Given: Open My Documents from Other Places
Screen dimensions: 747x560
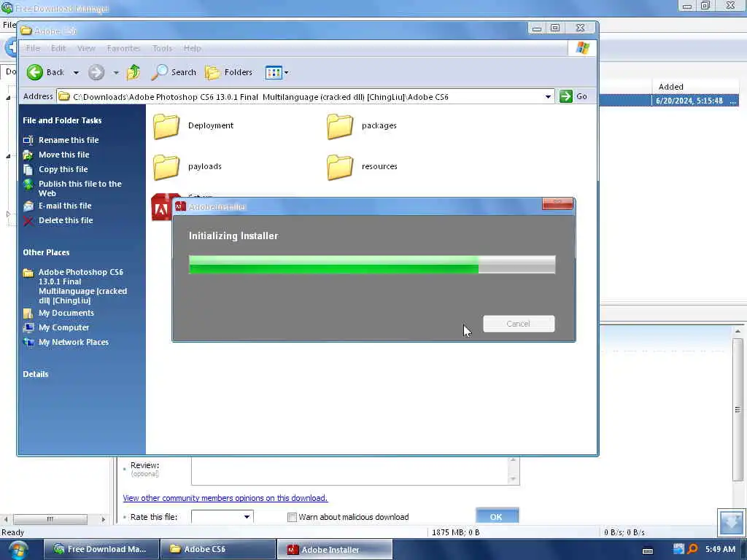Looking at the screenshot, I should (66, 313).
